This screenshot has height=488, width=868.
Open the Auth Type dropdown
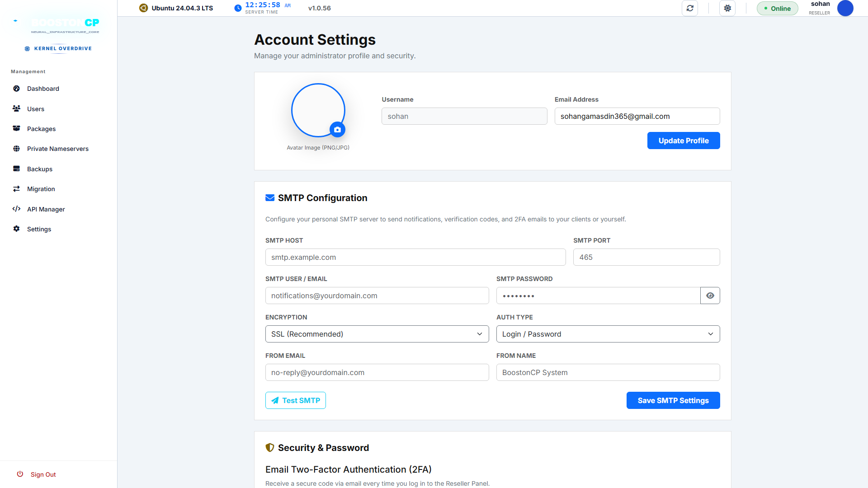[x=608, y=334]
